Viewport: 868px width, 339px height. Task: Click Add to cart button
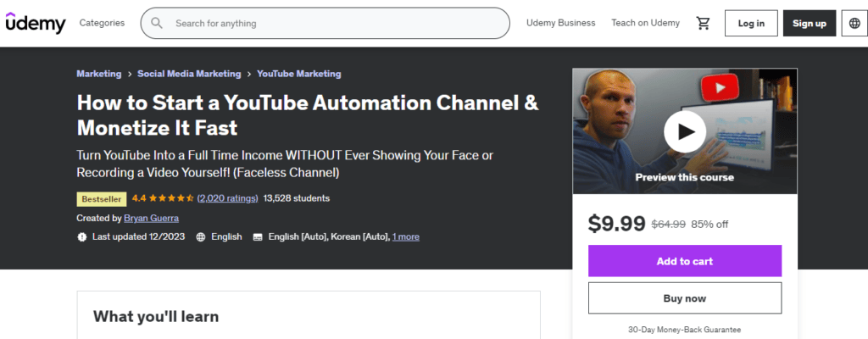pyautogui.click(x=685, y=261)
